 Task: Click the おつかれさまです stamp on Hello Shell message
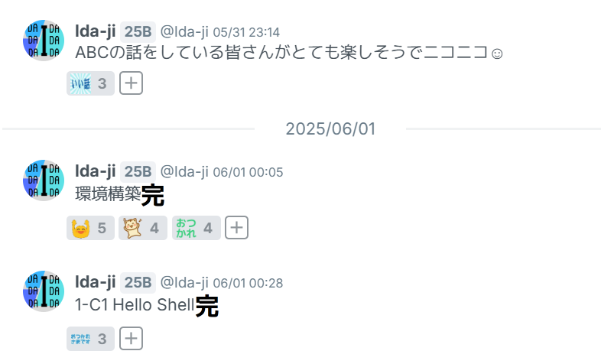(90, 339)
